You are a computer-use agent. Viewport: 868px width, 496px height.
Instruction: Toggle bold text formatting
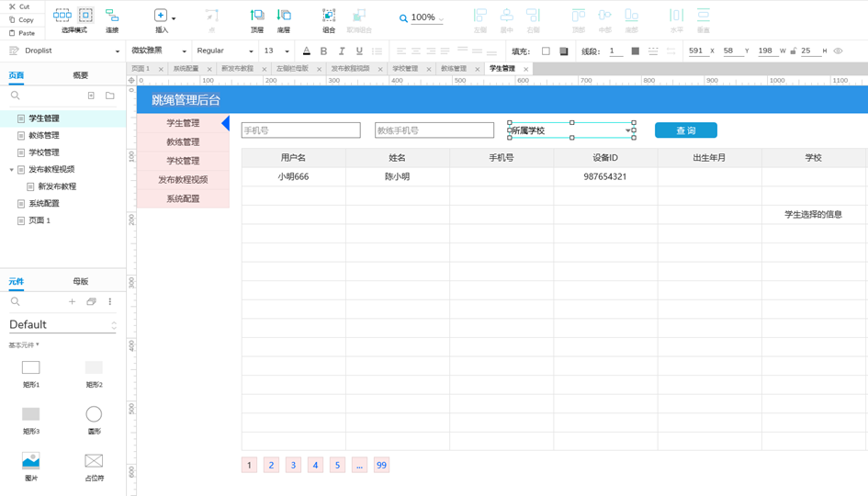tap(324, 51)
